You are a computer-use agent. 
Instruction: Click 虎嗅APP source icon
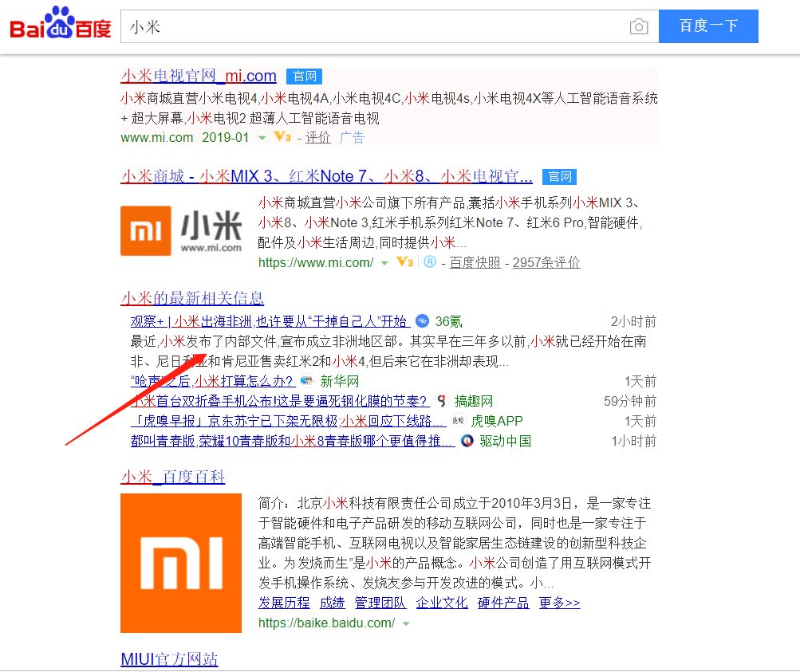point(458,420)
